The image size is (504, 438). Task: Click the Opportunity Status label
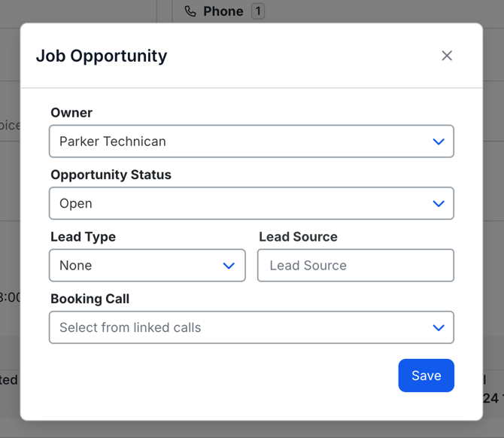pyautogui.click(x=111, y=175)
